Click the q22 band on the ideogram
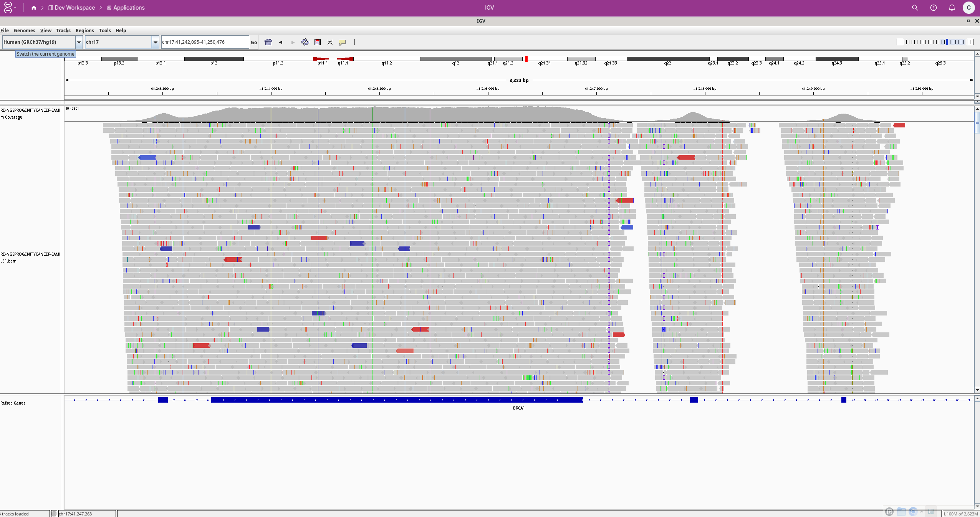This screenshot has height=517, width=980. pos(668,59)
